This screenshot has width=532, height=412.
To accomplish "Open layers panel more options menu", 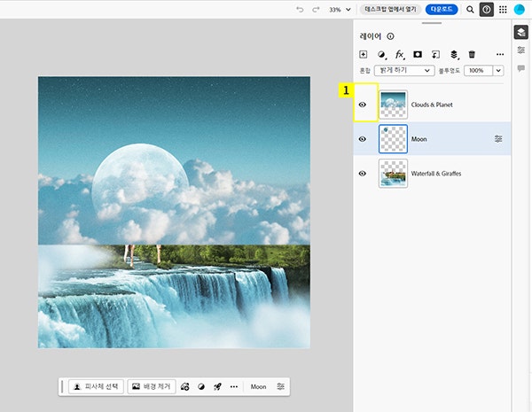I will click(500, 55).
